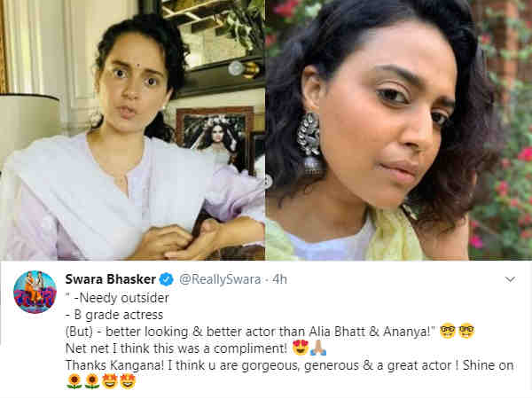Click the first sunflower emoji

(x=74, y=381)
